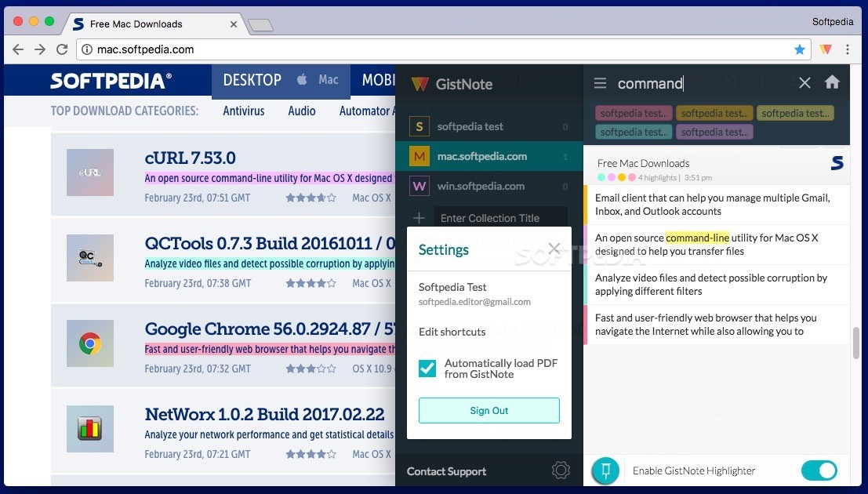Image resolution: width=868 pixels, height=494 pixels.
Task: Close the Free Mac Downloads tab
Action: 234,24
